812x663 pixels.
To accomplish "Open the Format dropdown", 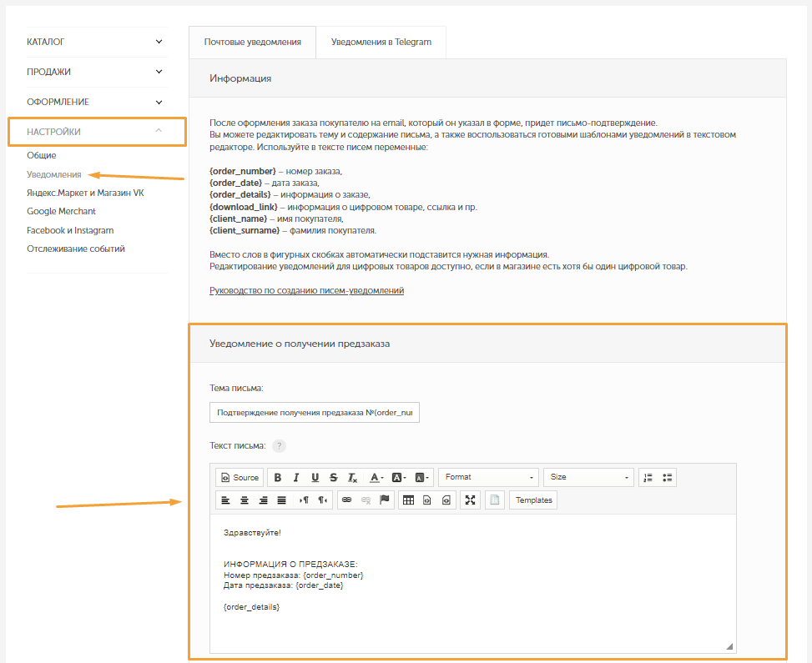I will (x=488, y=477).
